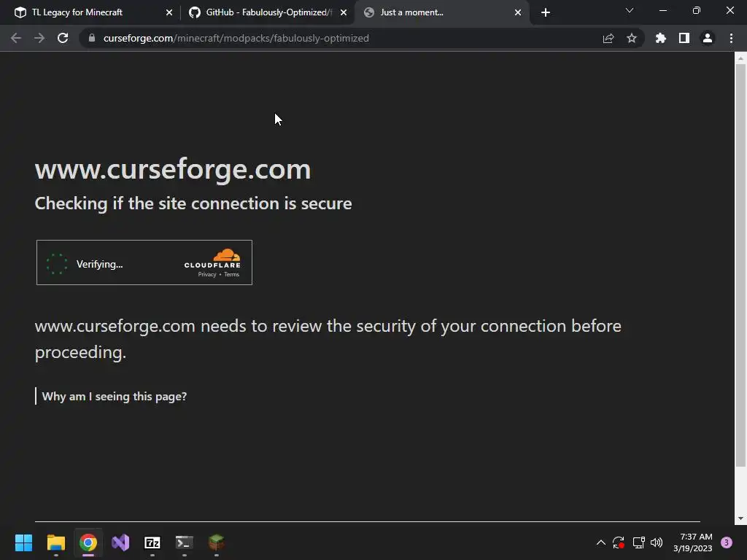Click the sync update tray icon
747x560 pixels.
619,542
